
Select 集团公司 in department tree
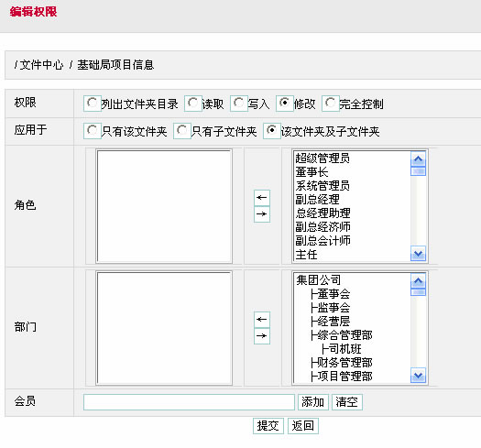tap(319, 279)
